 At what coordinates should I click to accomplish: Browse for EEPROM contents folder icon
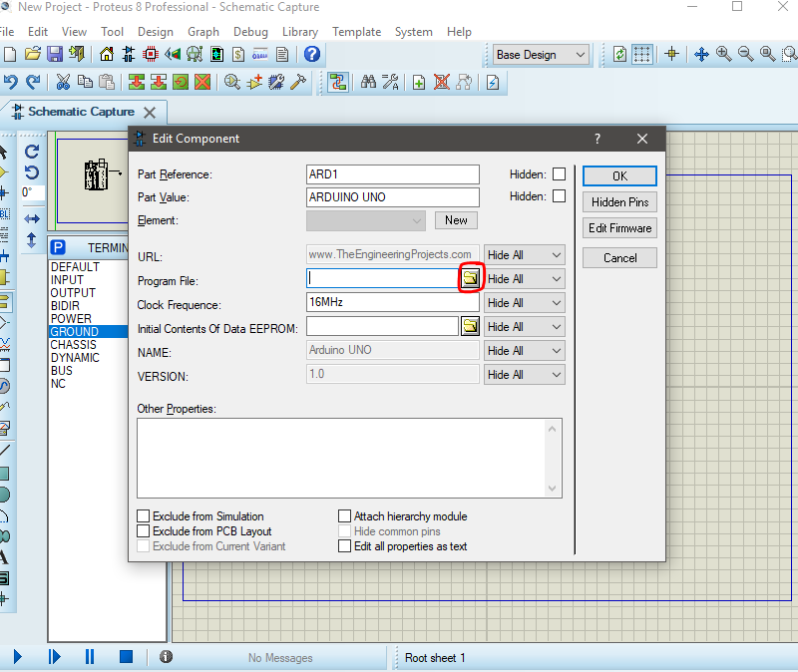470,326
